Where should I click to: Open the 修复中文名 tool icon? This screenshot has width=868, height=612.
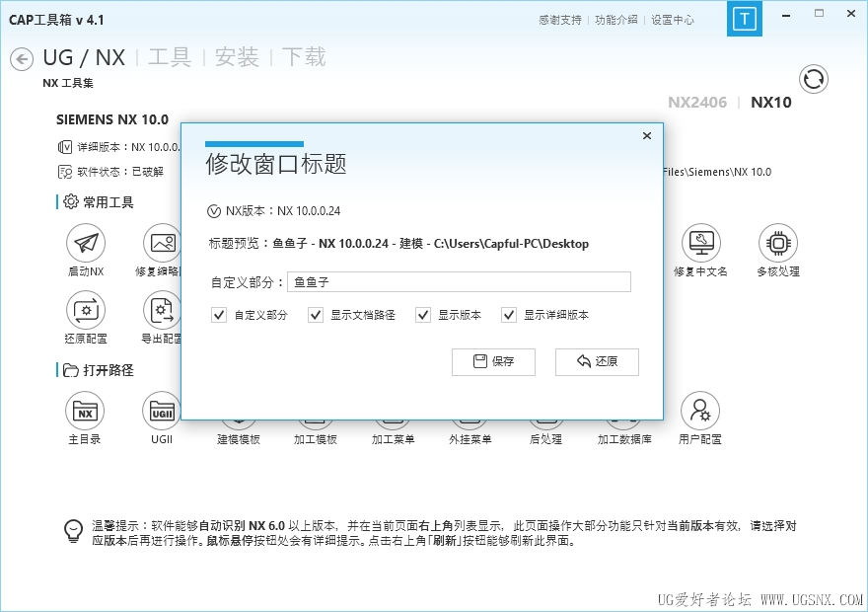(701, 243)
